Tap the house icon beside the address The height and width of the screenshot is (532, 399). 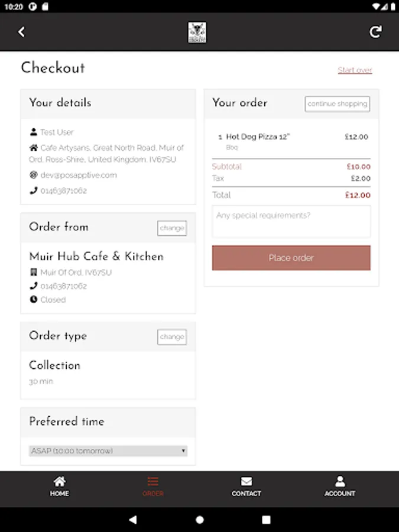click(x=33, y=148)
